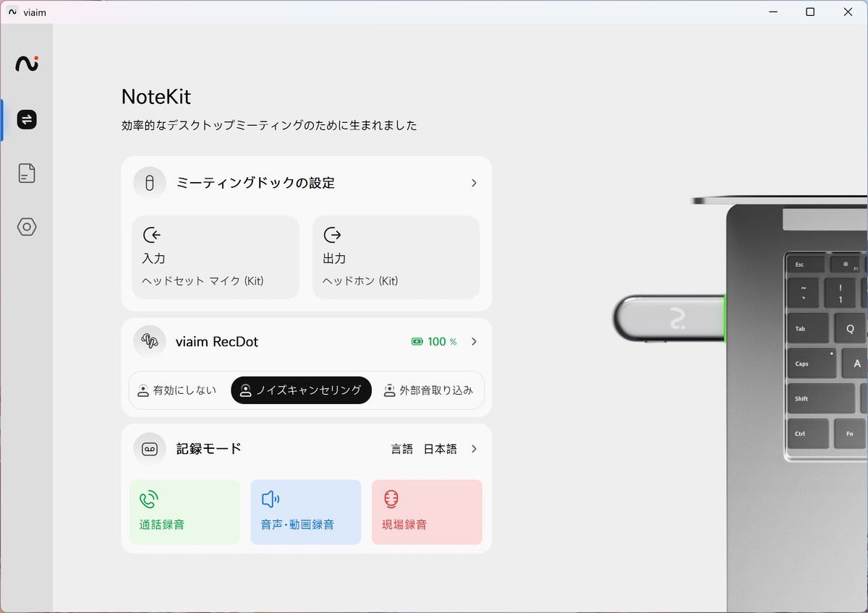Click the meeting dock device icon
The height and width of the screenshot is (613, 868).
pos(150,183)
